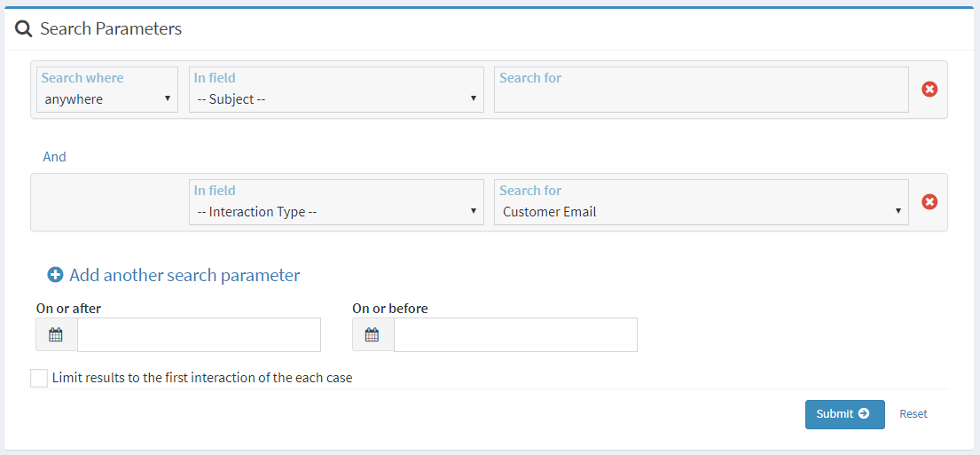980x455 pixels.
Task: Click the magnifier icon beside Search Parameters
Action: tap(24, 29)
